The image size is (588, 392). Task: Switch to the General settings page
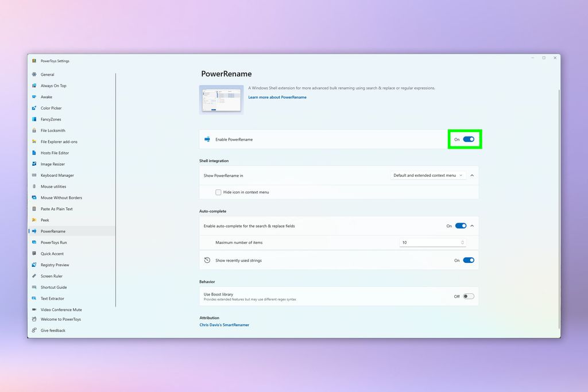(x=47, y=74)
